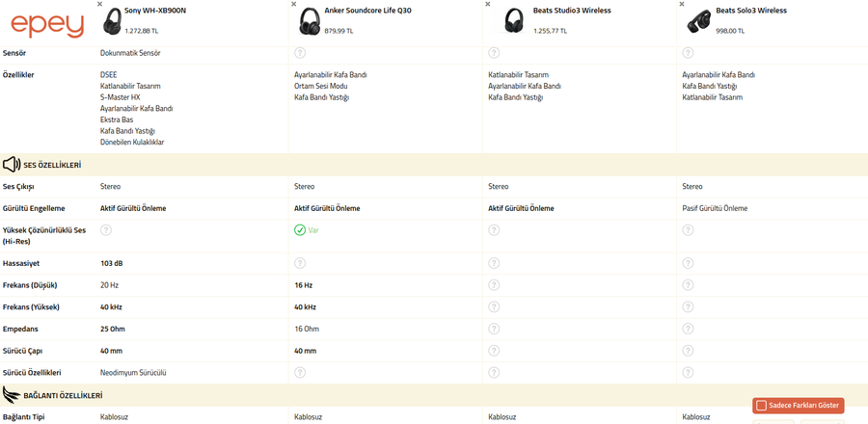The height and width of the screenshot is (424, 868).
Task: Click Beats Studio3 question mark in Empedans row
Action: 494,329
